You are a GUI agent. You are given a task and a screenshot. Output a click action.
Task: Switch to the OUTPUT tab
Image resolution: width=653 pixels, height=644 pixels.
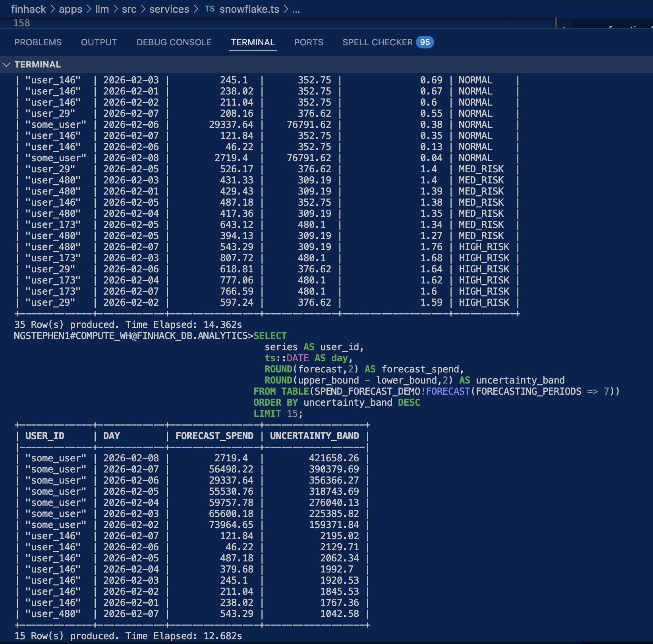[x=99, y=42]
